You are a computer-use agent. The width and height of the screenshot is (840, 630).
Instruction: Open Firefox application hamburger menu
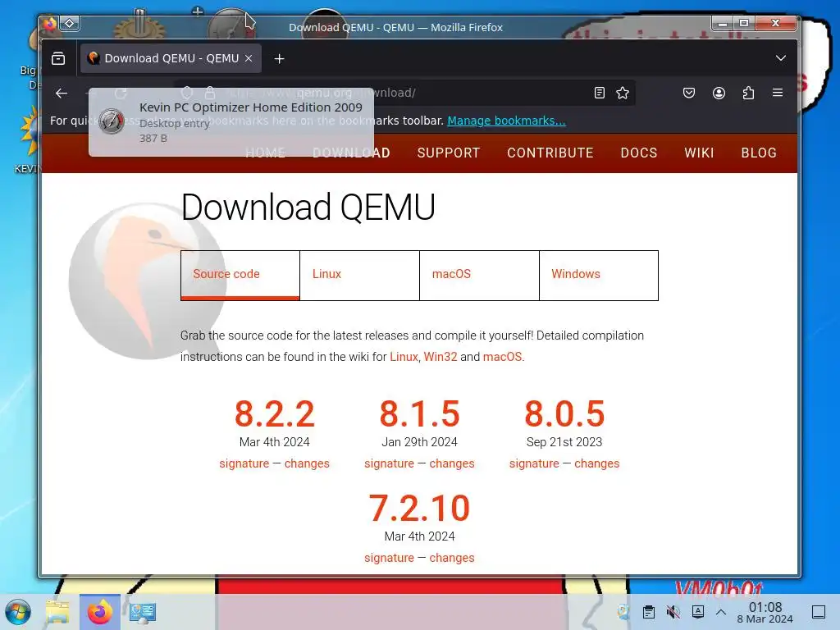click(x=778, y=93)
